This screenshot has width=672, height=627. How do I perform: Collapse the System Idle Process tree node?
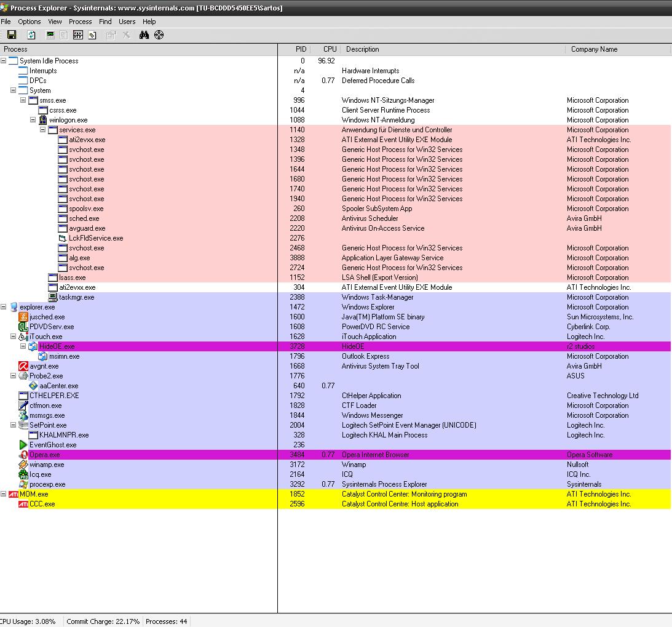[x=4, y=60]
